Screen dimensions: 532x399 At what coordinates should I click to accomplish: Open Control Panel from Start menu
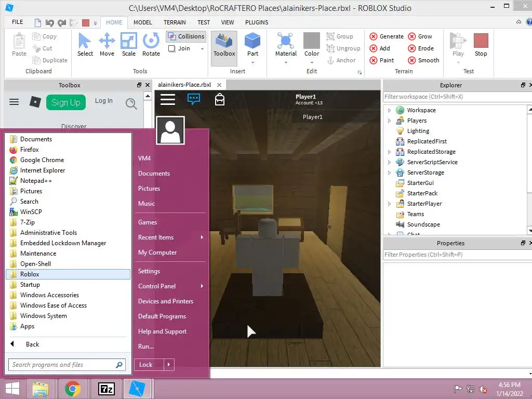tap(157, 286)
